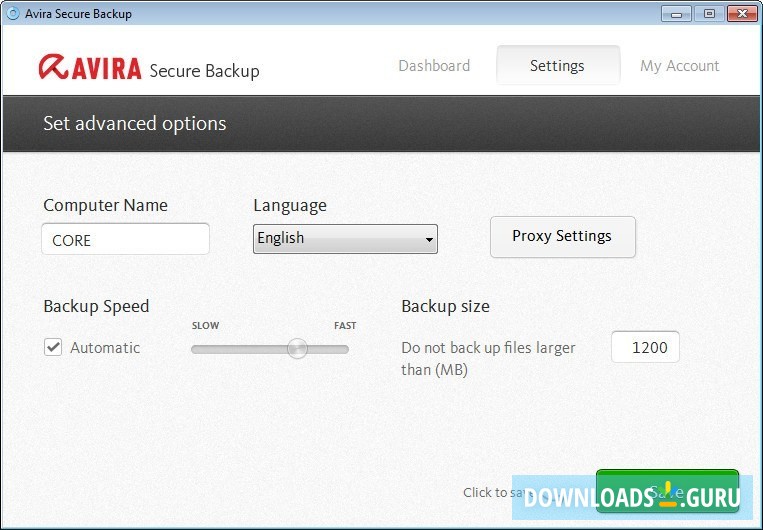Open Proxy Settings

[563, 237]
